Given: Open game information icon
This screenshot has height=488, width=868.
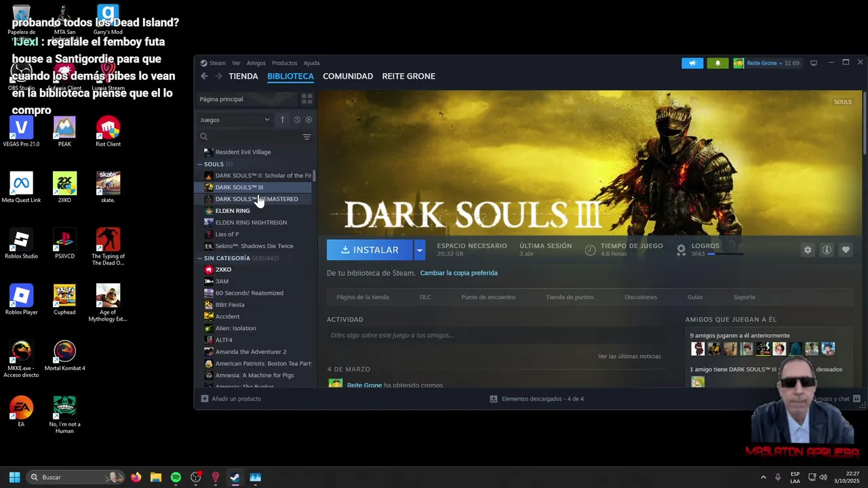Looking at the screenshot, I should tap(827, 250).
